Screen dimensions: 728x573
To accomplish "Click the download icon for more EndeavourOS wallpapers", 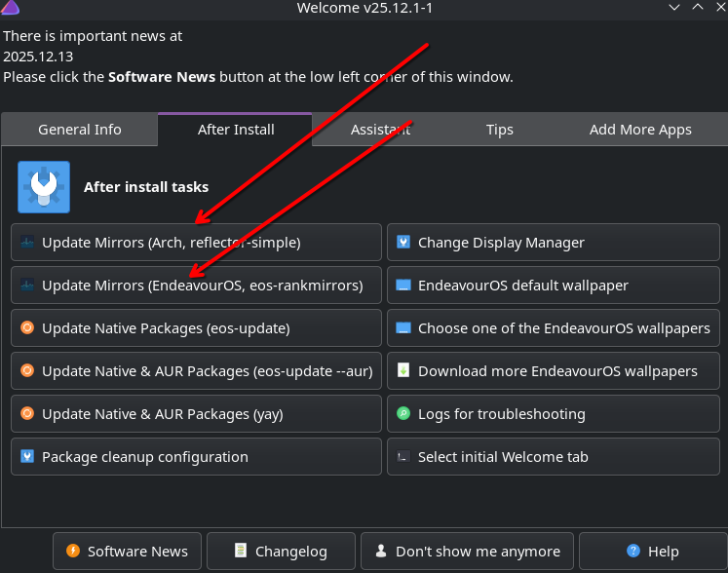I will (403, 371).
